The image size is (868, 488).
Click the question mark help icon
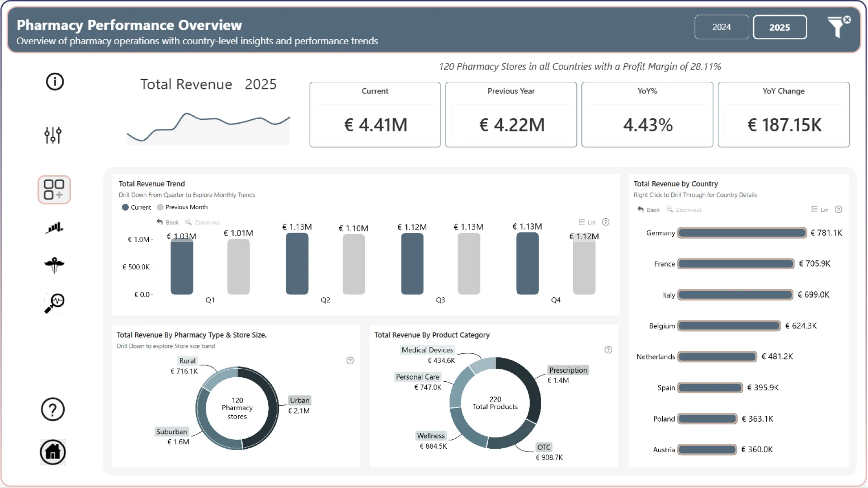point(53,409)
